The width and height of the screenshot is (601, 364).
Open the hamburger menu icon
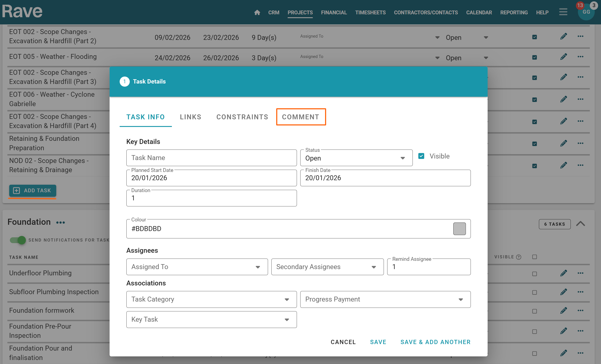[563, 12]
